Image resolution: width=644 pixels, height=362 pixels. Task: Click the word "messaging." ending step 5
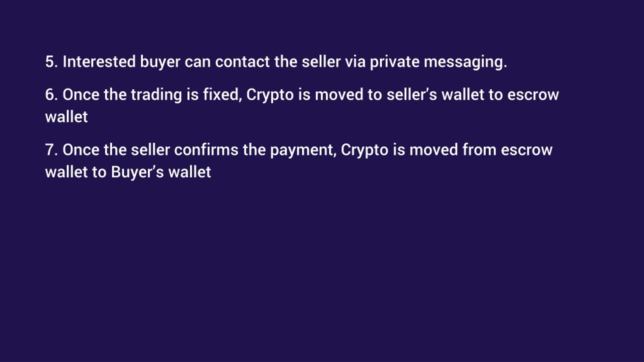point(466,62)
